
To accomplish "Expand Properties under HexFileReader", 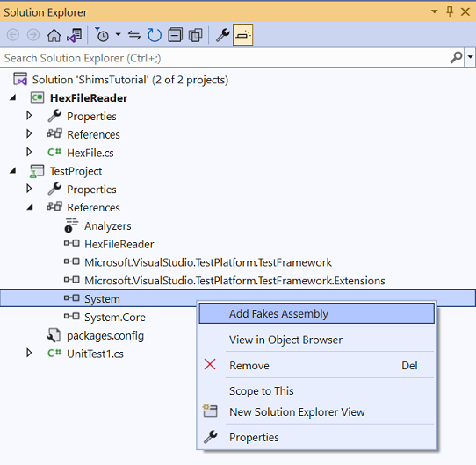I will click(29, 115).
